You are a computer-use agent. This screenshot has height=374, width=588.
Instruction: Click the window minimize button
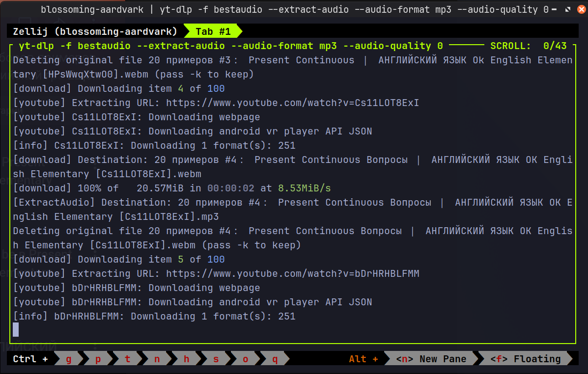tap(554, 9)
